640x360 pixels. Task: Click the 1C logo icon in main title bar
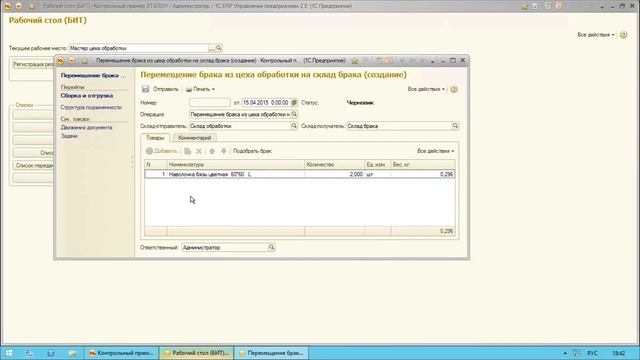[7, 6]
